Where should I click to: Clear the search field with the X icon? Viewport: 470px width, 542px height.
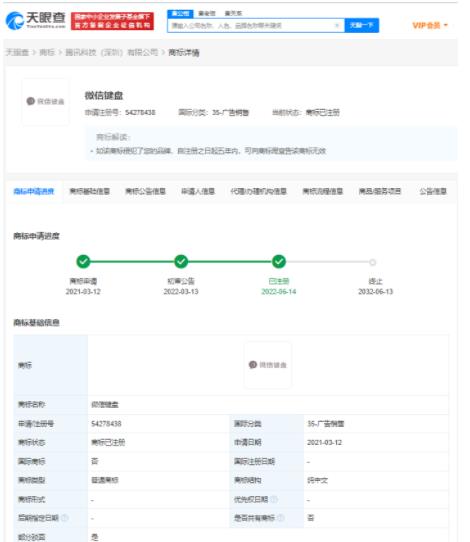click(x=337, y=26)
